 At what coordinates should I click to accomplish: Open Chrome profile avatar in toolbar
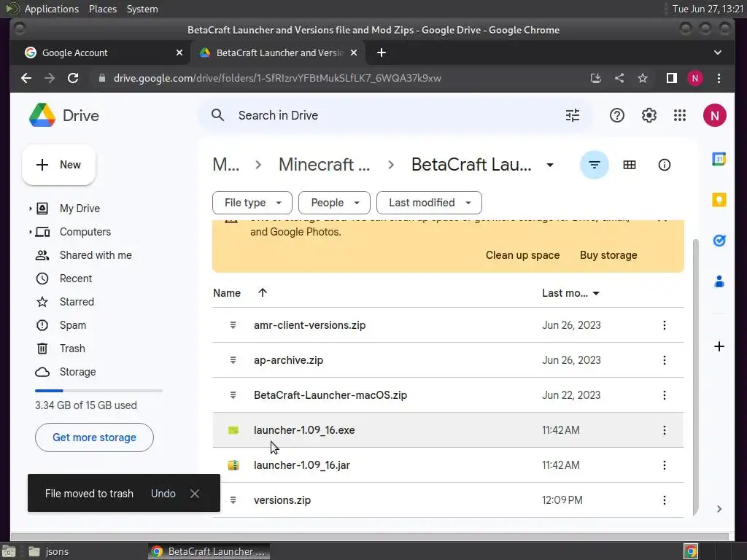tap(695, 78)
